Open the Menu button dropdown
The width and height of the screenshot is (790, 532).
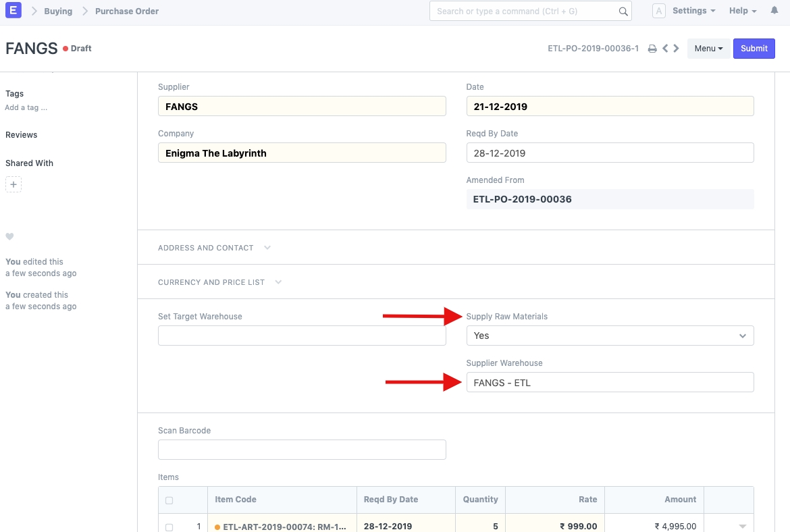pos(708,49)
